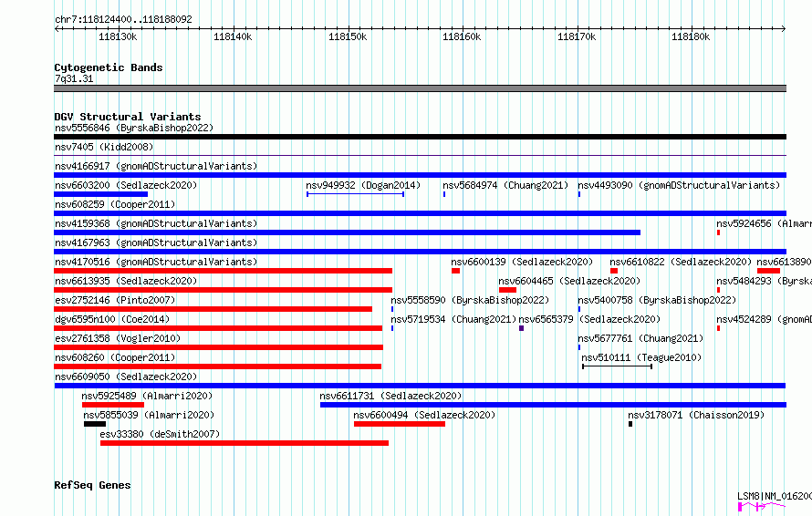812x516 pixels.
Task: Open esv2752146 (Pinto2007) label
Action: pos(115,300)
